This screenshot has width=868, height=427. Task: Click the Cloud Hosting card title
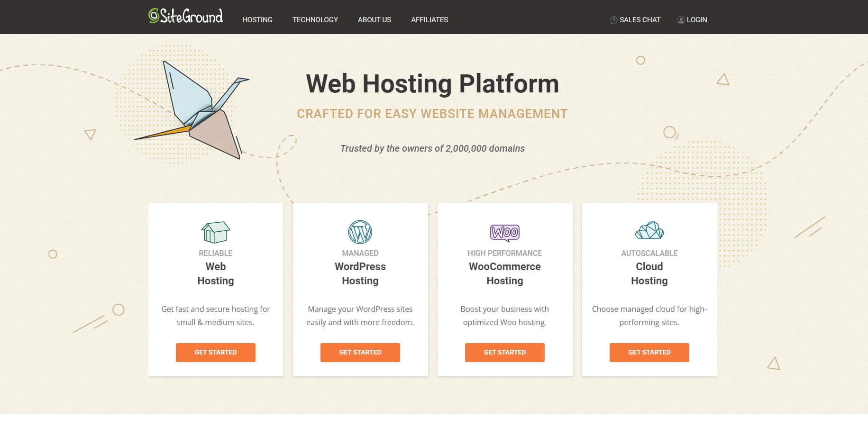[649, 273]
